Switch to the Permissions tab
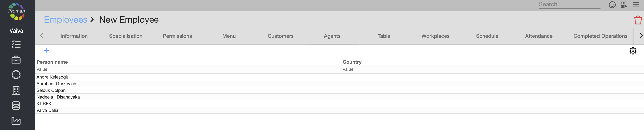Viewport: 644px width, 130px height. click(177, 36)
